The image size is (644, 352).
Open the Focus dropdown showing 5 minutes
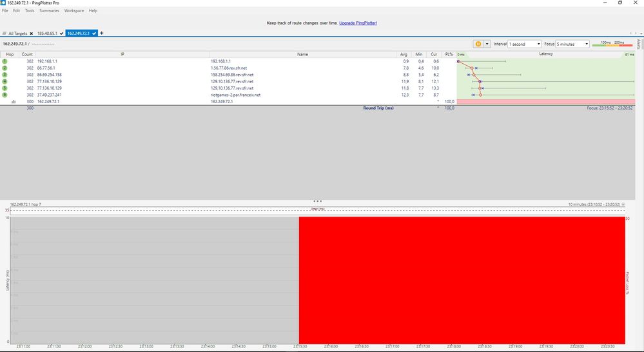pos(572,44)
